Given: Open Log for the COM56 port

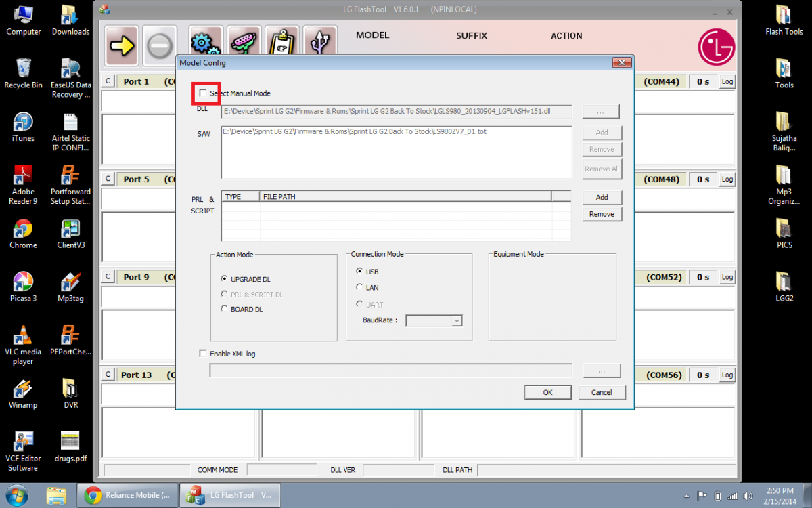Looking at the screenshot, I should pyautogui.click(x=727, y=375).
